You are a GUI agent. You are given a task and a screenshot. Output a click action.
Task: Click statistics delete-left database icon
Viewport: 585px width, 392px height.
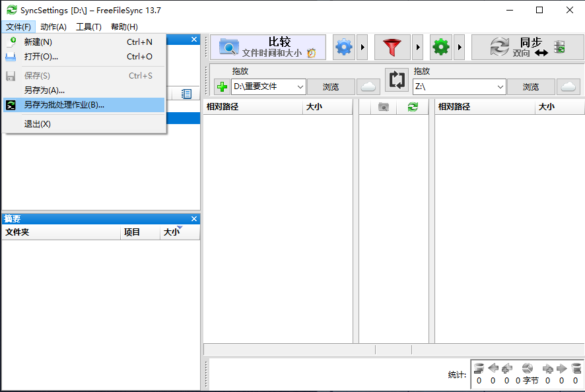(x=479, y=368)
